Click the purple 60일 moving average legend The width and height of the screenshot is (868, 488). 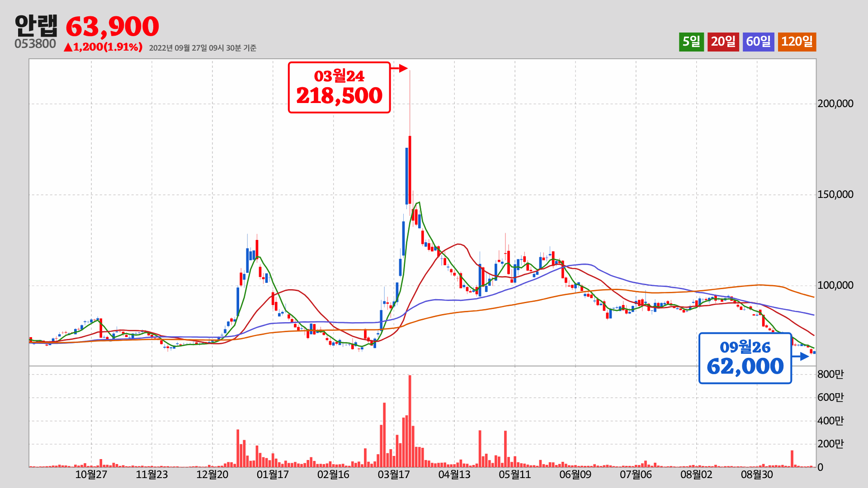pos(758,42)
